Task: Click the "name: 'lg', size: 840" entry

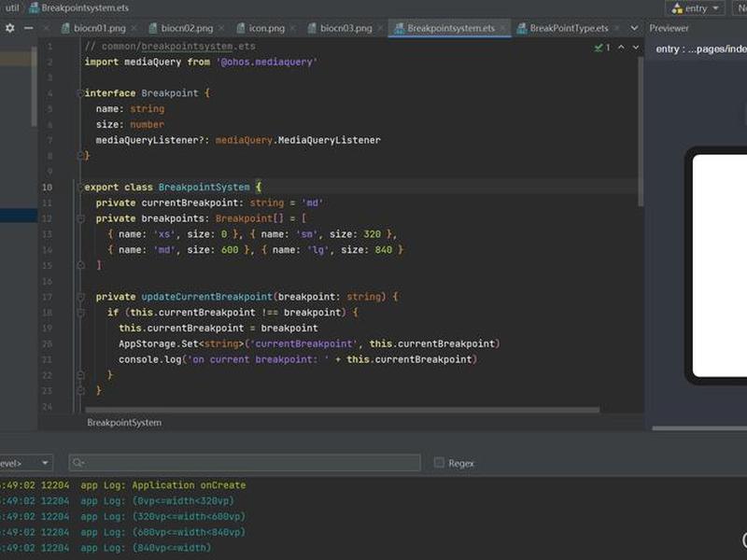Action: [332, 250]
